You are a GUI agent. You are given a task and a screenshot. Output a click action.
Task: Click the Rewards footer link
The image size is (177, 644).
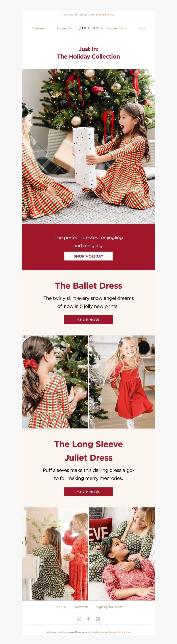[82, 607]
